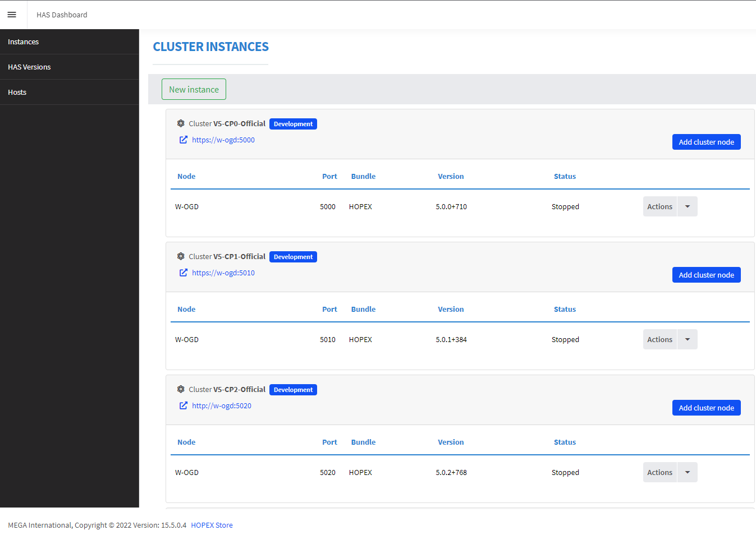Click external link icon for w-ogd:5010
This screenshot has height=535, width=756.
(183, 273)
